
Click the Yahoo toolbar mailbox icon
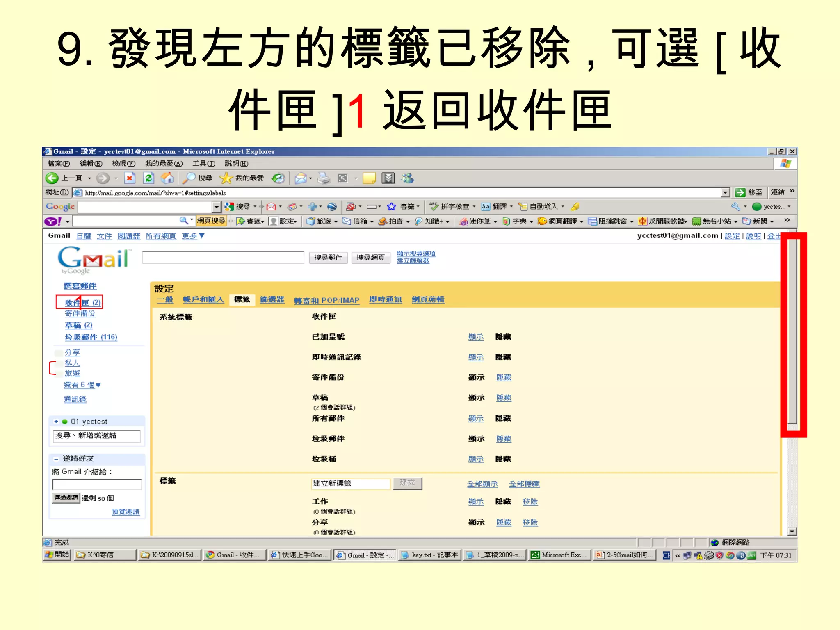point(347,221)
